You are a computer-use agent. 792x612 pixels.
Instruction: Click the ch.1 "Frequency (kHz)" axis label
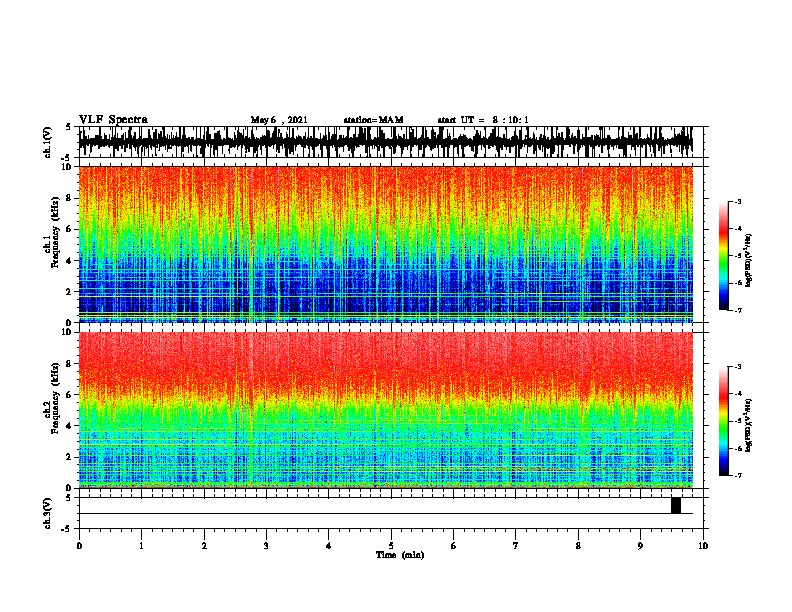tap(55, 233)
